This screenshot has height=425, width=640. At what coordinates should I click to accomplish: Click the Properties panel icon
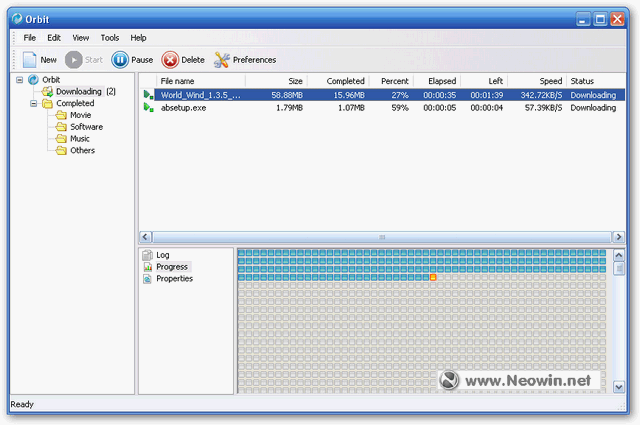[147, 279]
